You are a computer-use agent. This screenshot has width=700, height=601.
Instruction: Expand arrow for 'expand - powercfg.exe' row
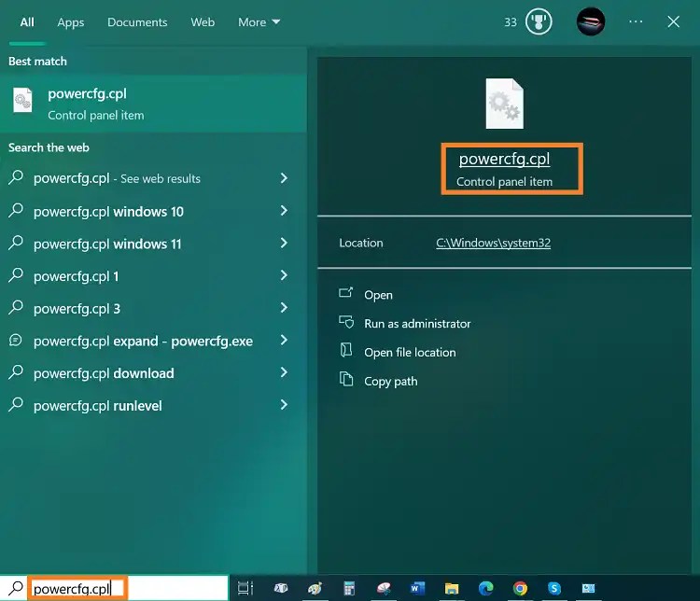[x=284, y=341]
